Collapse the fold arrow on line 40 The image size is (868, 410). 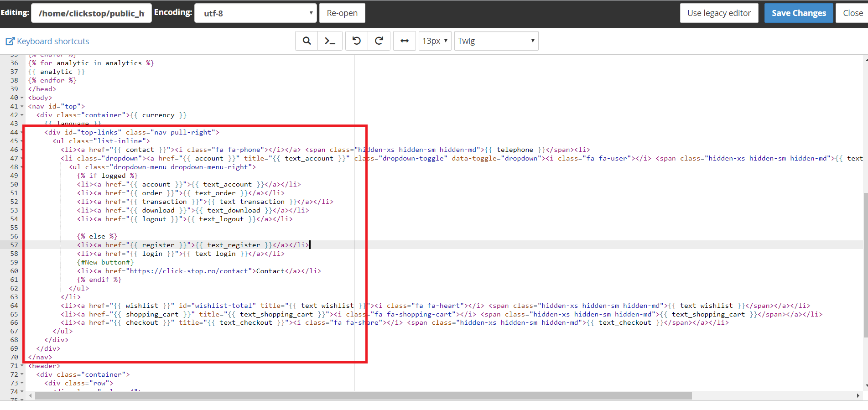[x=22, y=98]
